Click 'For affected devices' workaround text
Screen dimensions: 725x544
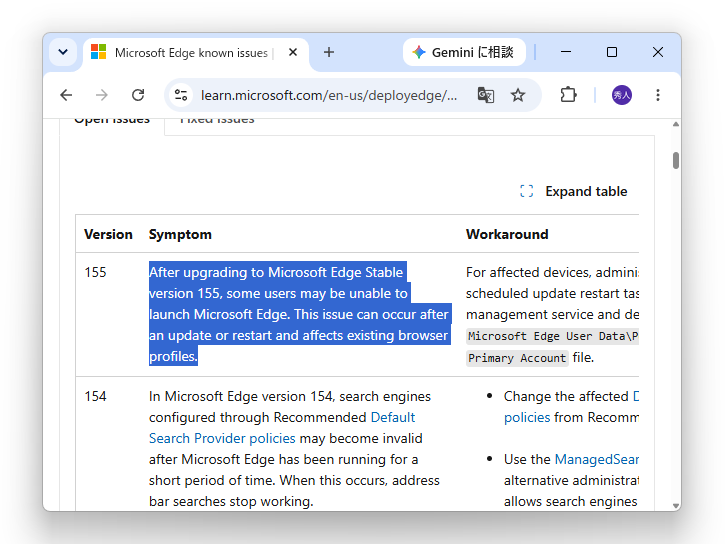[x=528, y=272]
